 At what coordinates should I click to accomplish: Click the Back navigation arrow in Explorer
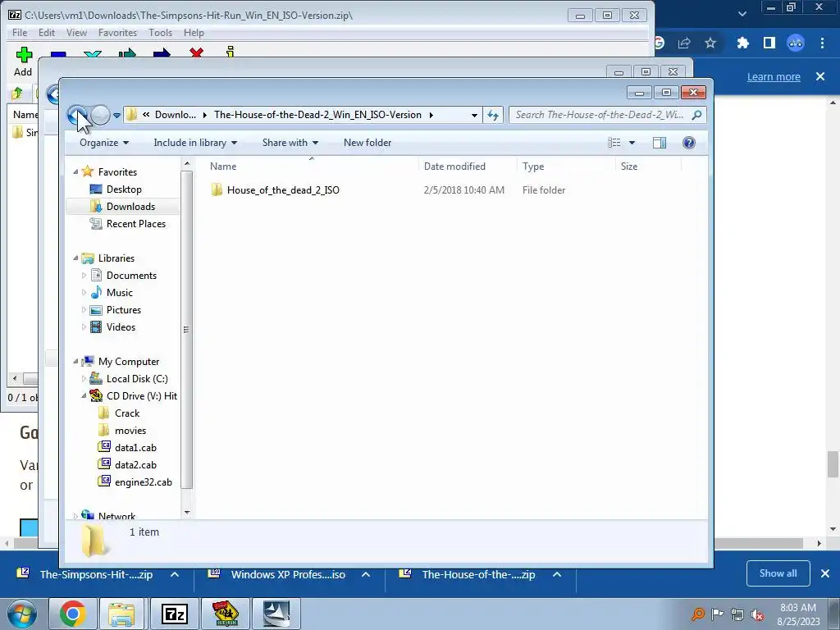[78, 115]
